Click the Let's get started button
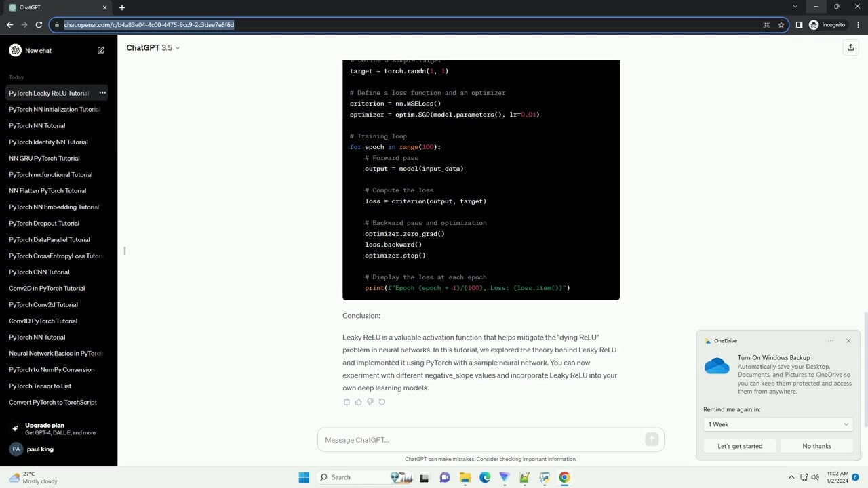Viewport: 868px width, 488px height. point(740,446)
